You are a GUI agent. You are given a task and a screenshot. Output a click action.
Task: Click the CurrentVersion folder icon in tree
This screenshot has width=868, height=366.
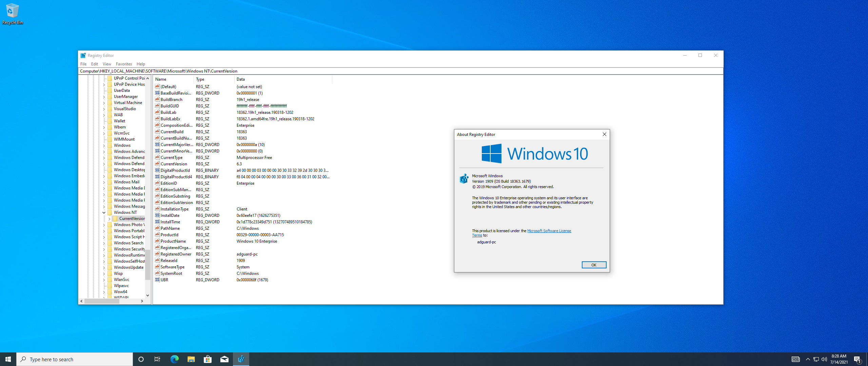[115, 218]
